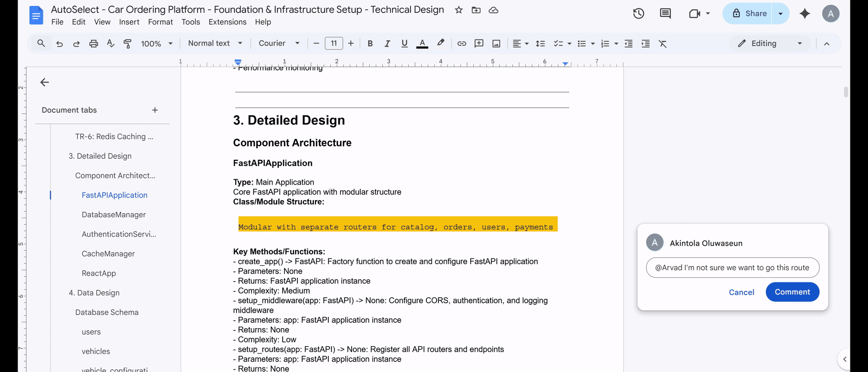Open the highlight color picker

coord(440,43)
